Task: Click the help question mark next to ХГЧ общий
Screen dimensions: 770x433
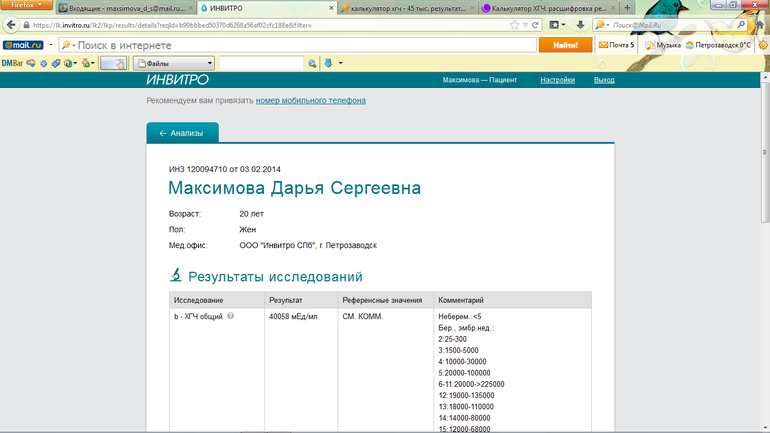Action: coord(231,316)
